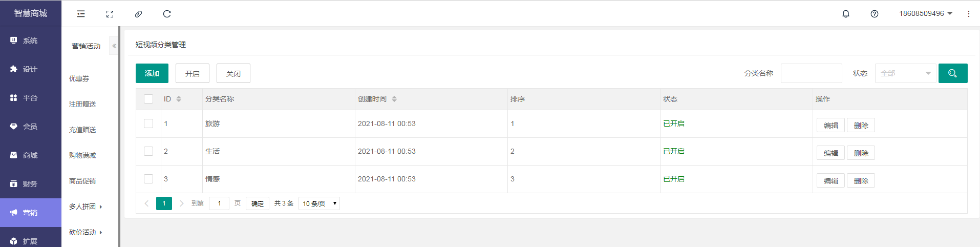Screen dimensions: 980x247
Task: Open the help question mark icon
Action: pyautogui.click(x=875, y=14)
